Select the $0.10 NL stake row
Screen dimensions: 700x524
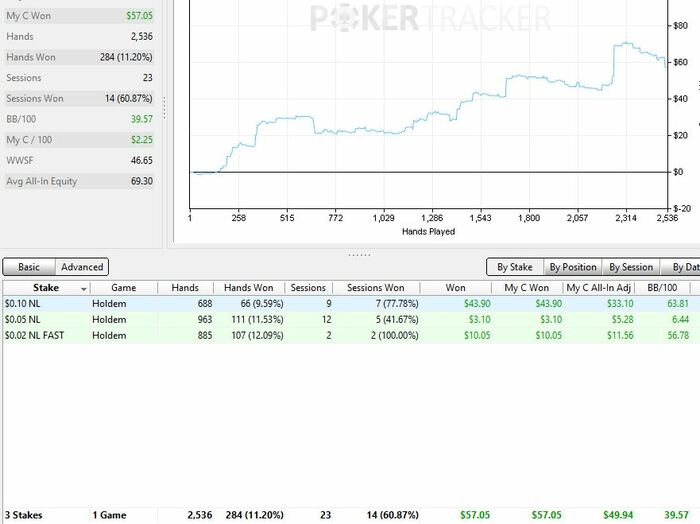[350, 304]
